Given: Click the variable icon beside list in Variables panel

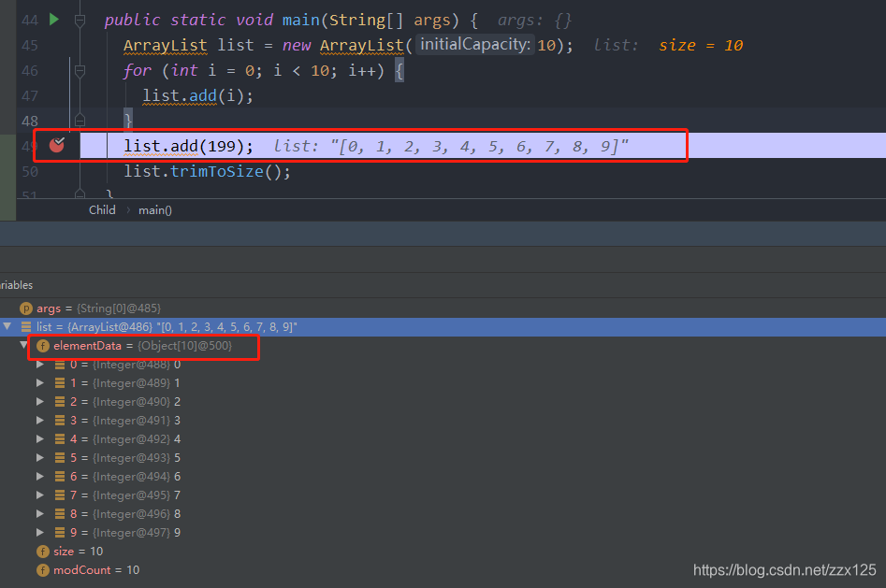Looking at the screenshot, I should (x=25, y=326).
